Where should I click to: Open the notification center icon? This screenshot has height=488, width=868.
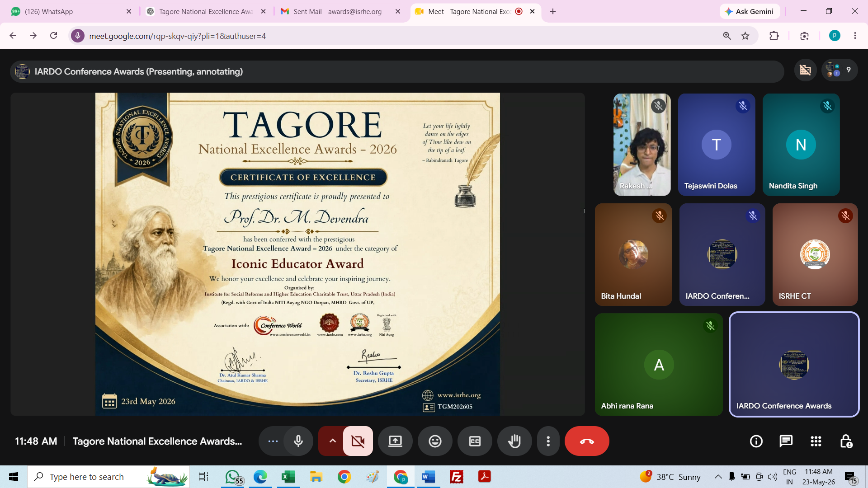[x=851, y=477]
